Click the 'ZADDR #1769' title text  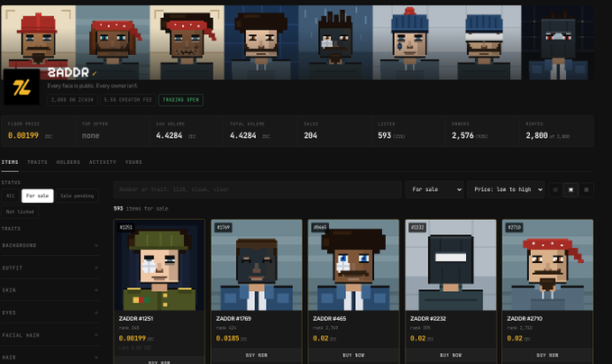point(233,319)
